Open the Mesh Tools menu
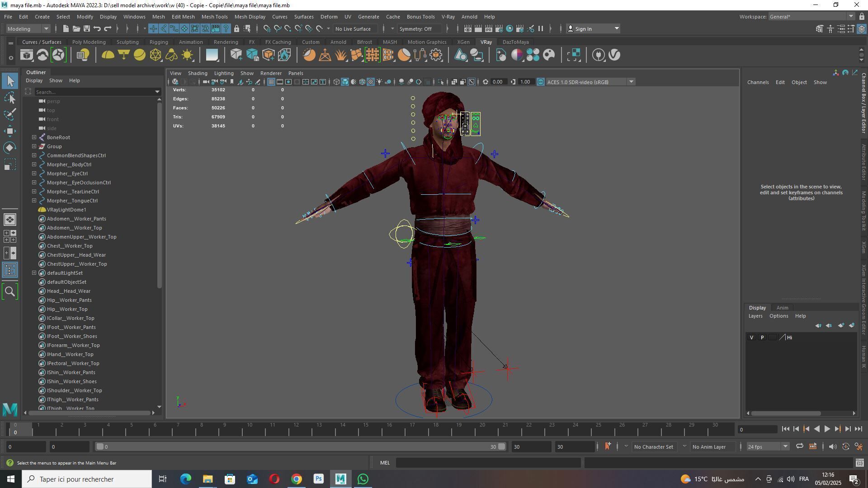The image size is (868, 488). tap(214, 17)
